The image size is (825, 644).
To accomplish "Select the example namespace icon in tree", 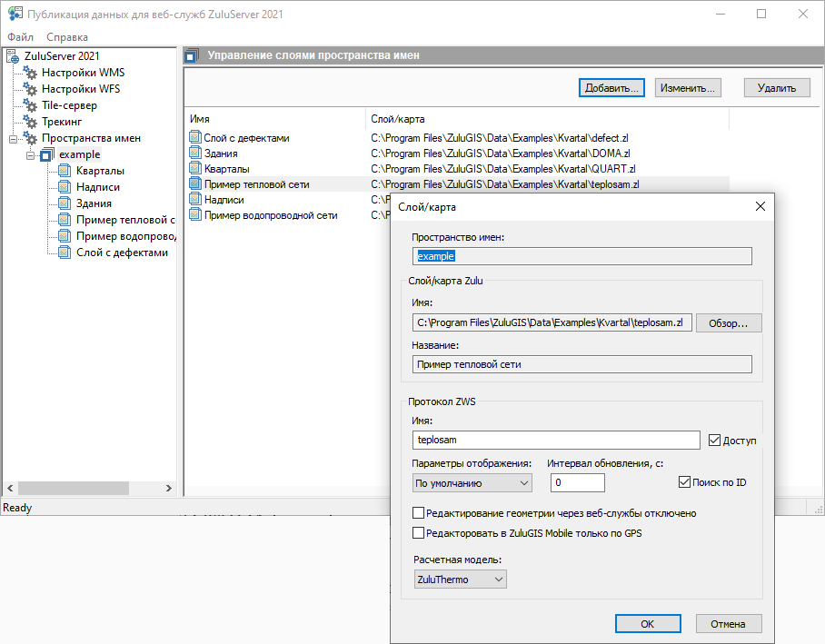I will 47,154.
